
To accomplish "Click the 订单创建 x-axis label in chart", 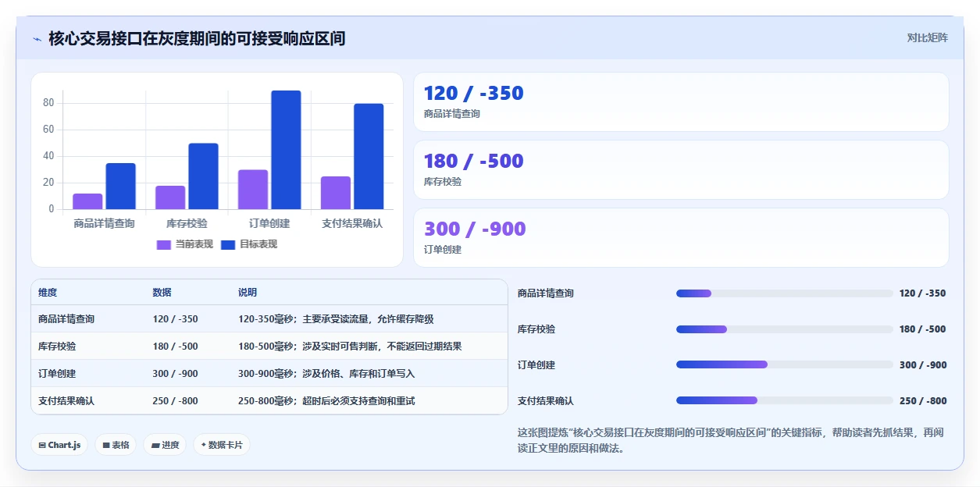I will pyautogui.click(x=269, y=224).
